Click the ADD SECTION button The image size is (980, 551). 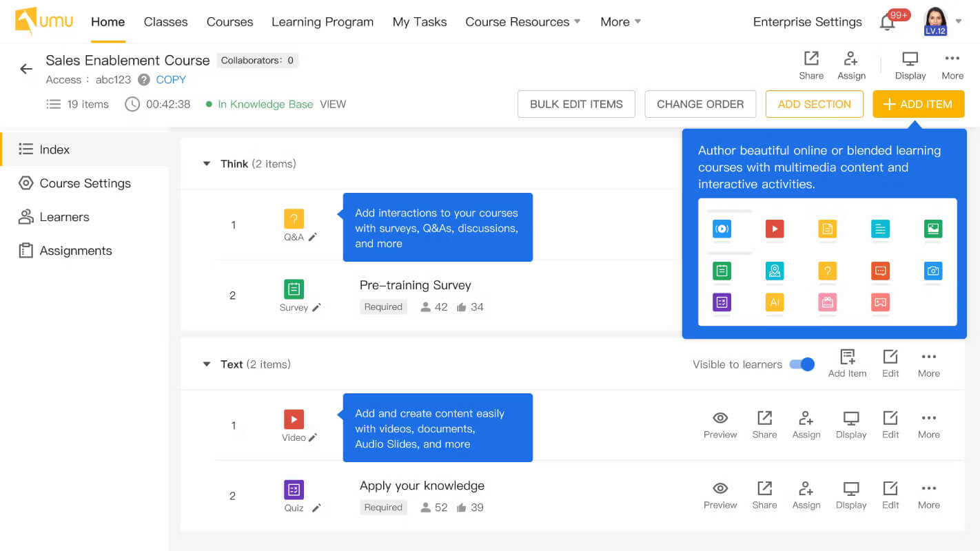coord(815,104)
